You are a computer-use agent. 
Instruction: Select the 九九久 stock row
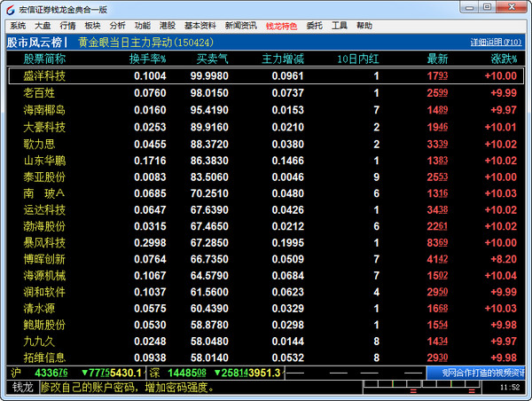(266, 342)
